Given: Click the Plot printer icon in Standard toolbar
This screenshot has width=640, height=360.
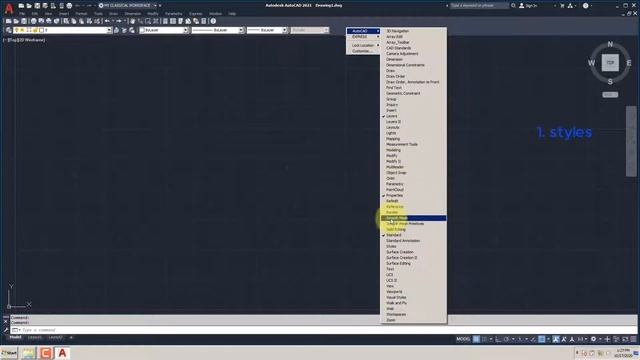Looking at the screenshot, I should click(33, 21).
